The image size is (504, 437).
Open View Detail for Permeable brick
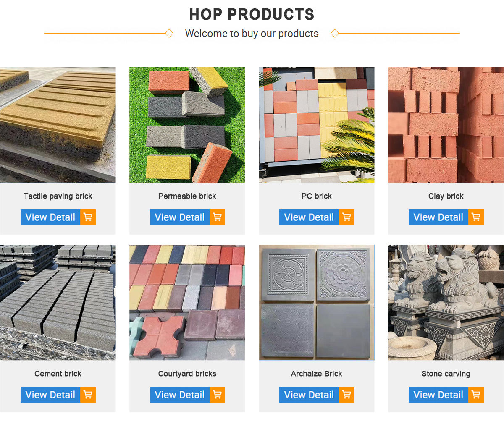[x=180, y=217]
